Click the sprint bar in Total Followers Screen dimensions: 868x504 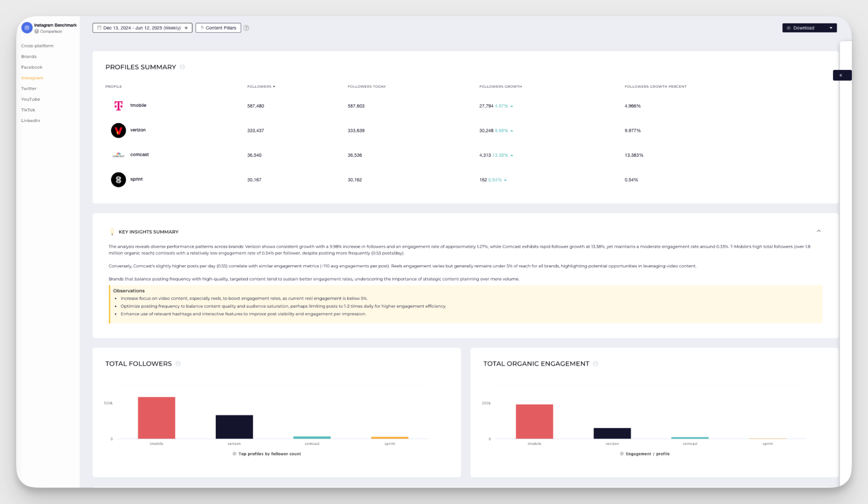click(389, 438)
